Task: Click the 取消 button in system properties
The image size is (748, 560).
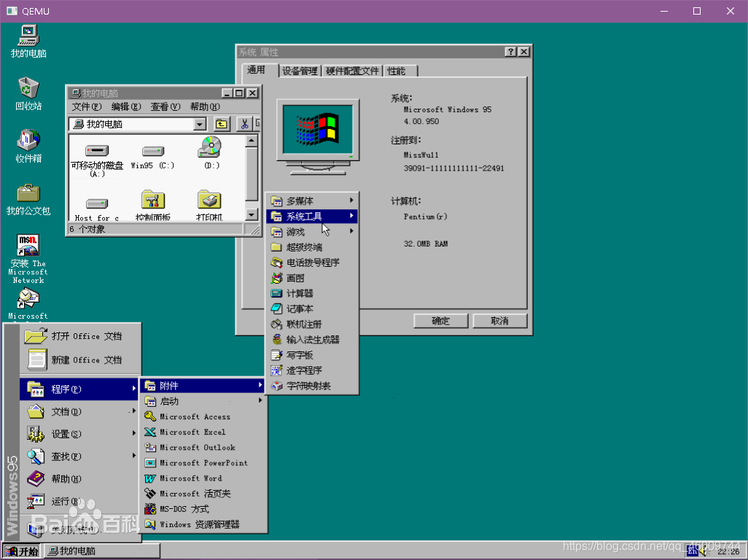Action: click(500, 321)
